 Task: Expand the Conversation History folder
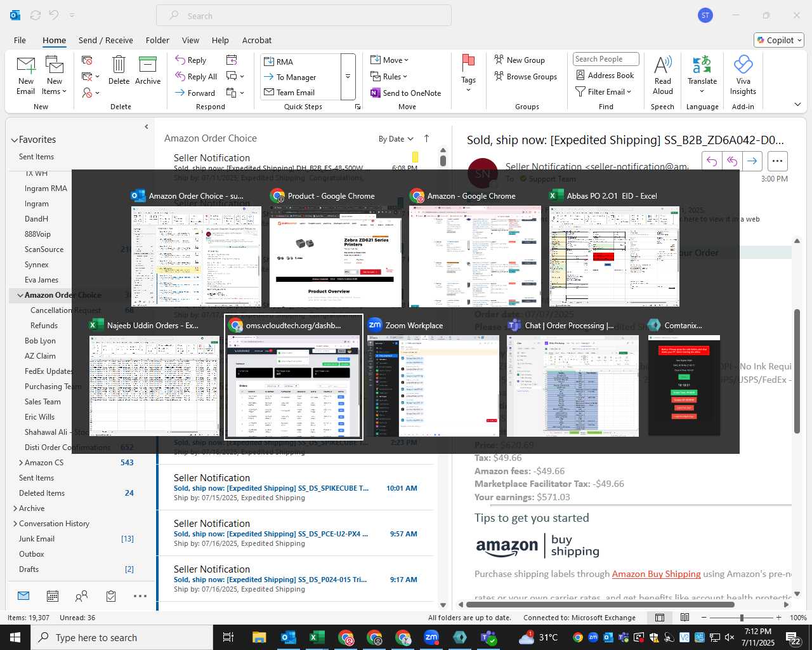(15, 524)
